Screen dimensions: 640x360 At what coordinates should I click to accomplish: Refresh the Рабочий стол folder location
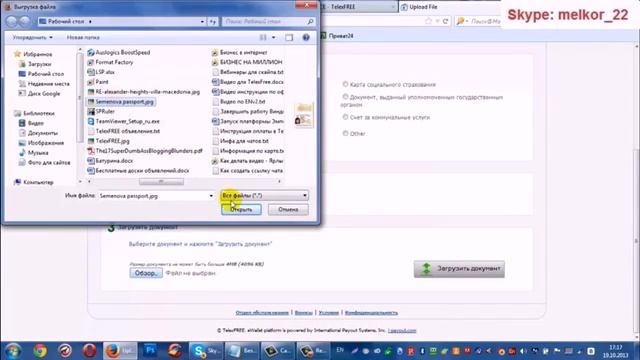click(213, 22)
